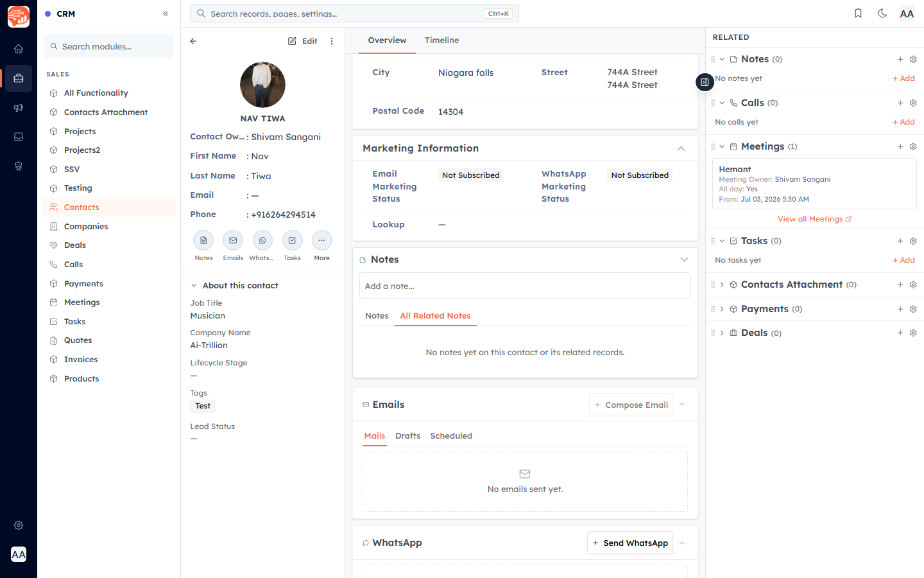Click the Add a note input field

pyautogui.click(x=525, y=286)
